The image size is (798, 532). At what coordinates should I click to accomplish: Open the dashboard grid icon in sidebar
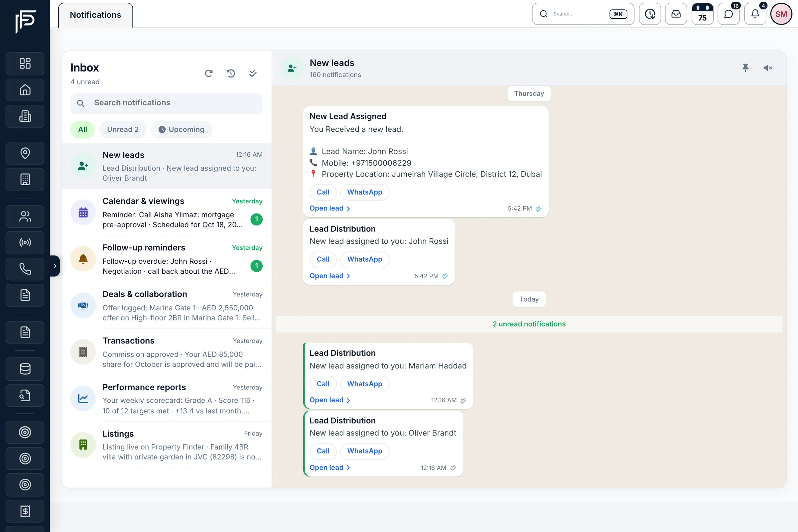coord(25,64)
